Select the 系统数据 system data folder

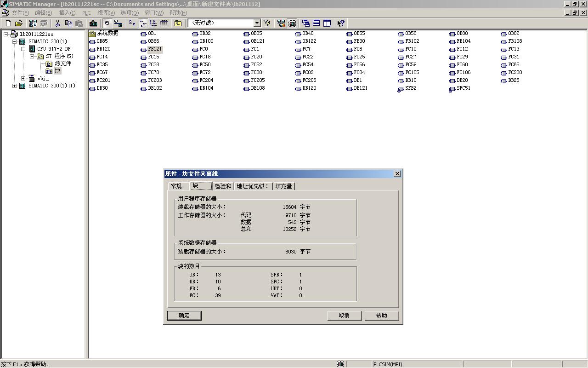pyautogui.click(x=104, y=33)
